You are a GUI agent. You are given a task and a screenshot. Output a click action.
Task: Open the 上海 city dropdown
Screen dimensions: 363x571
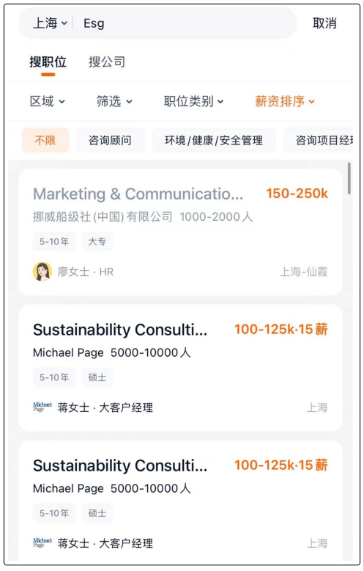50,23
